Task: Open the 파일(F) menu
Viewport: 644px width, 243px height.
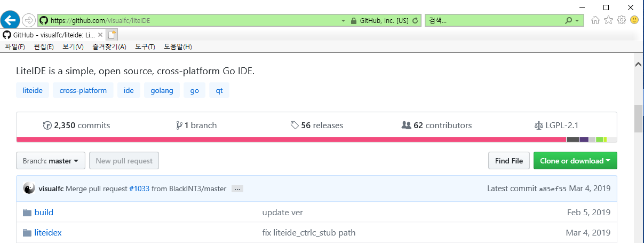Action: 15,47
